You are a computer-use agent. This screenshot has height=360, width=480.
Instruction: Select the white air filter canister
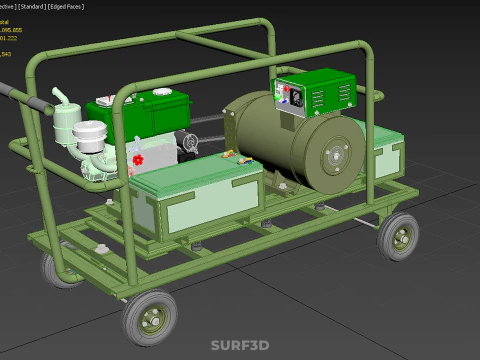[x=89, y=137]
